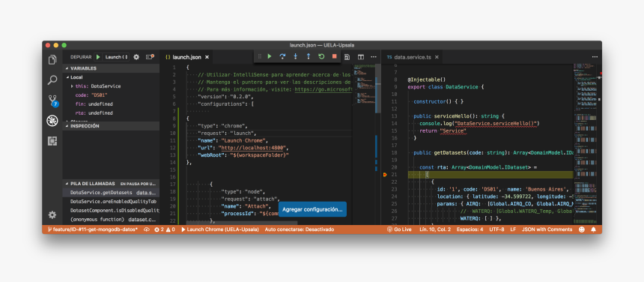Click the Agregar configuración... button
This screenshot has width=644, height=282.
[x=312, y=209]
